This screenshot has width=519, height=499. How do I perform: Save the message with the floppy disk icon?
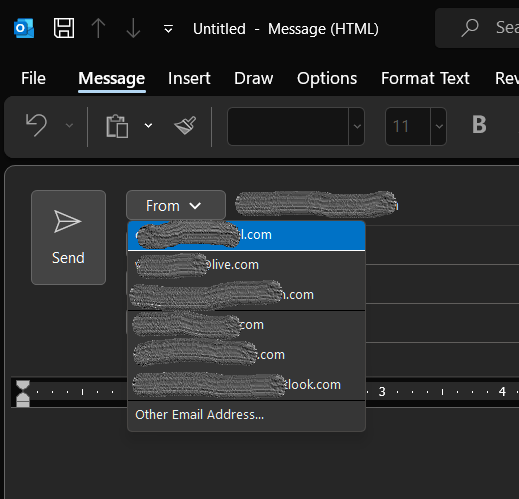coord(64,28)
